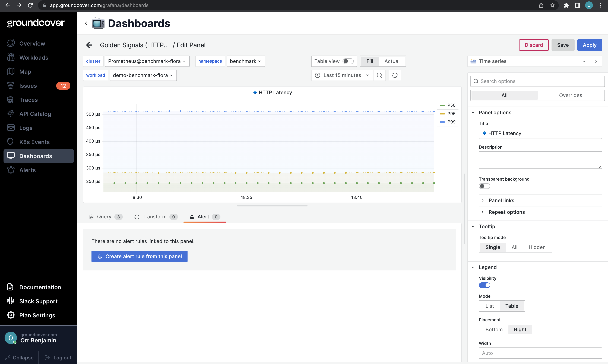Open K8s Events in the sidebar
The width and height of the screenshot is (608, 364).
click(x=34, y=142)
